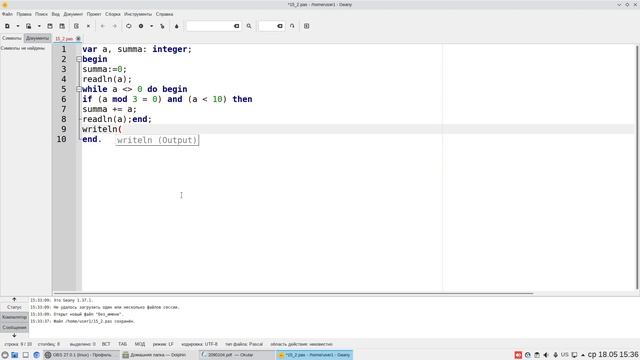Switch to the OBS taskbar window

[x=81, y=355]
